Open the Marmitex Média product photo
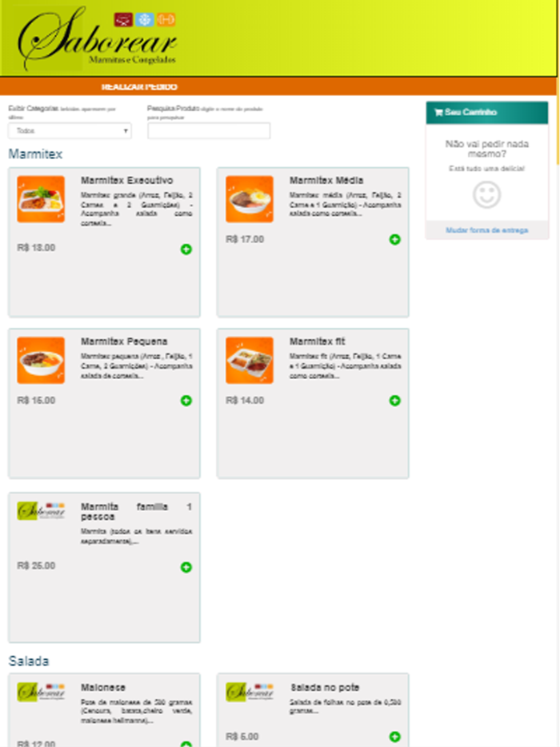Screen dimensions: 560x747 [250, 199]
